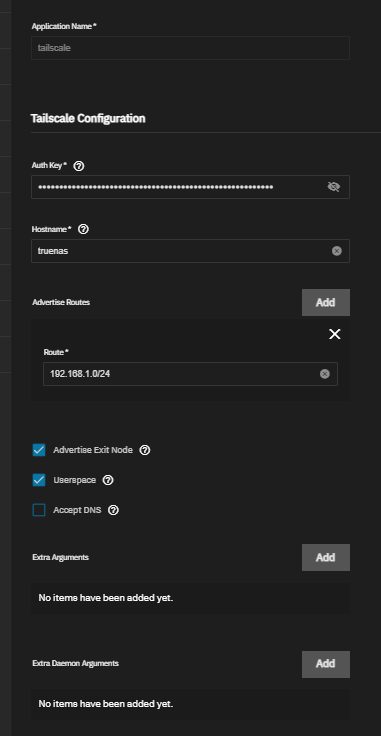This screenshot has width=381, height=736.
Task: Open the Hostname help tooltip
Action: [84, 229]
